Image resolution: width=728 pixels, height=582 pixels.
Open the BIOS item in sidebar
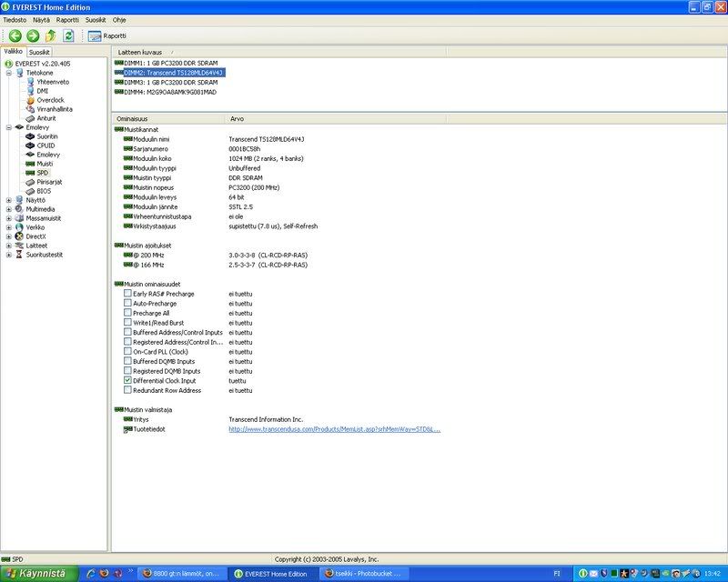pyautogui.click(x=44, y=191)
